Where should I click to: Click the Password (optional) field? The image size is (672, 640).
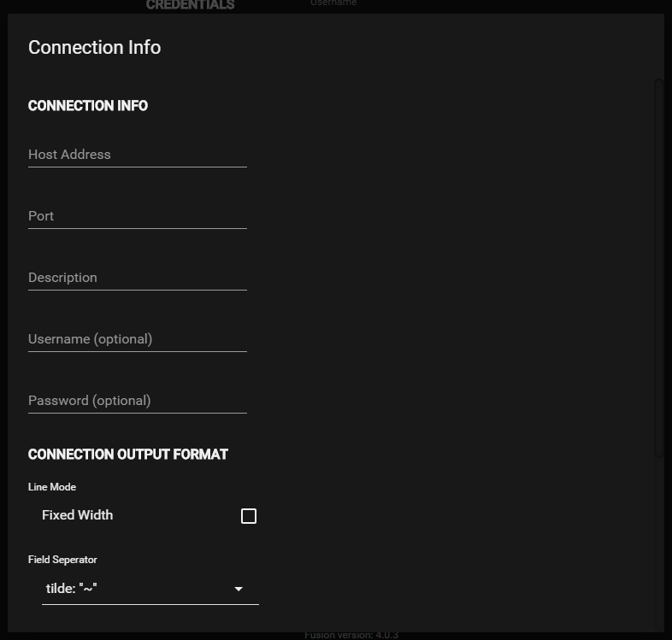pyautogui.click(x=137, y=401)
